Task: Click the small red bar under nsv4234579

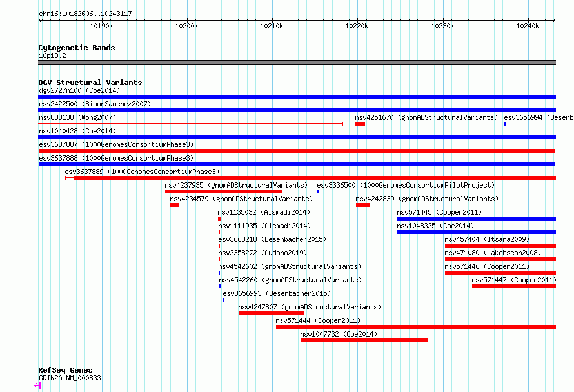Action: (175, 205)
